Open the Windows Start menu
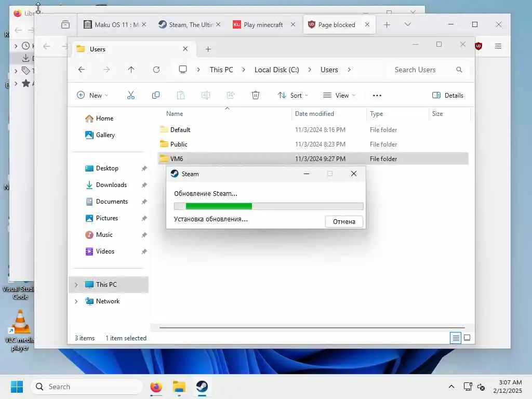 click(x=17, y=387)
